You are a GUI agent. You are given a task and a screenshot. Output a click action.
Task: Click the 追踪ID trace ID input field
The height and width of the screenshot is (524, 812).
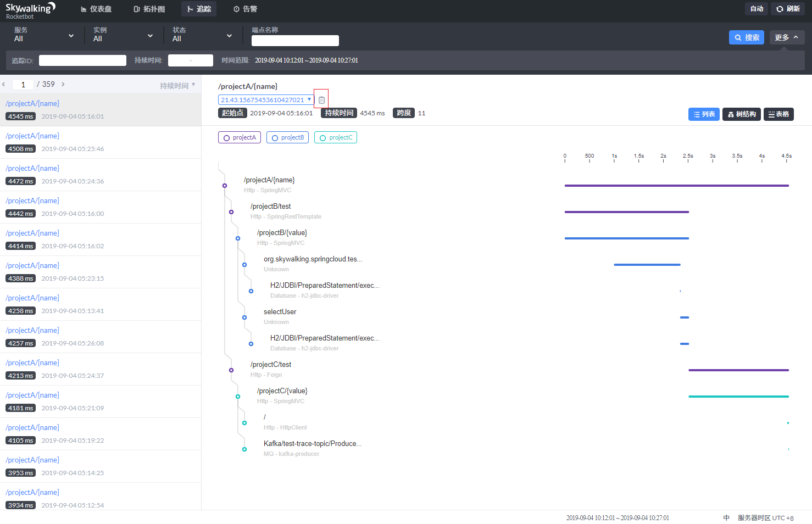coord(82,60)
